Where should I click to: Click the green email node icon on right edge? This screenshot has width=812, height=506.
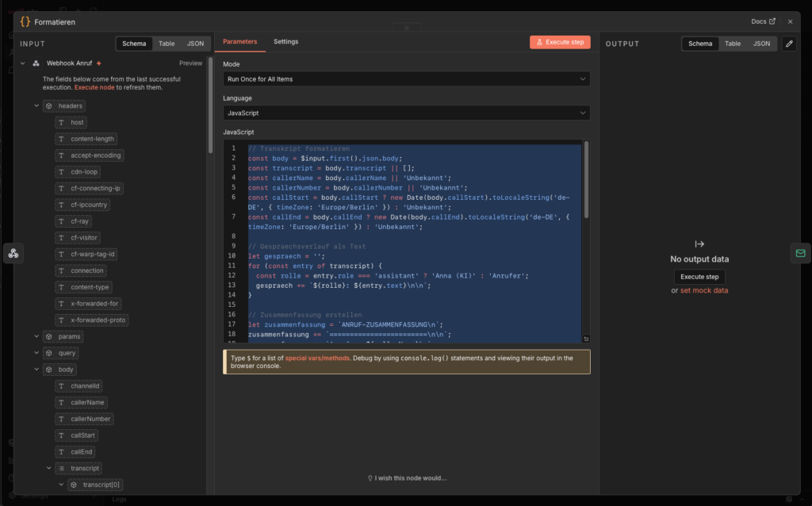[800, 253]
